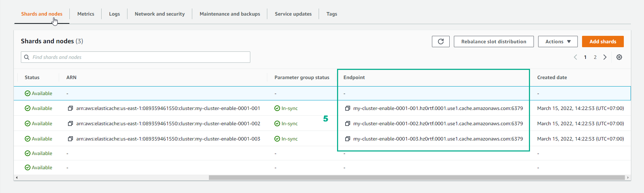Open the Tags tab
The width and height of the screenshot is (644, 193).
(x=332, y=14)
